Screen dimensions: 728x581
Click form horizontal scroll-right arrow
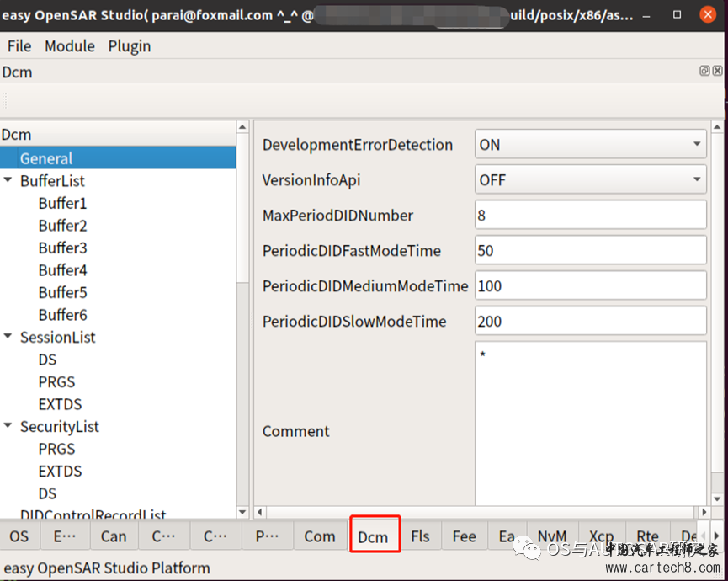704,512
